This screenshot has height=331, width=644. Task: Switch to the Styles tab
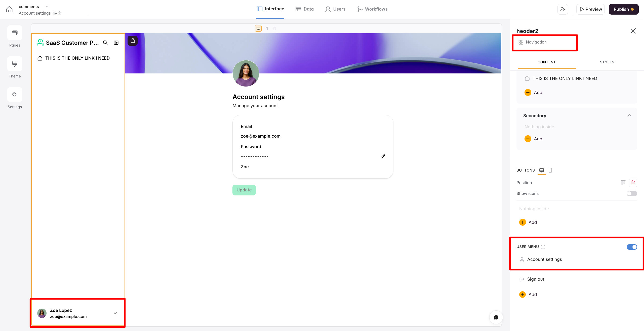607,62
